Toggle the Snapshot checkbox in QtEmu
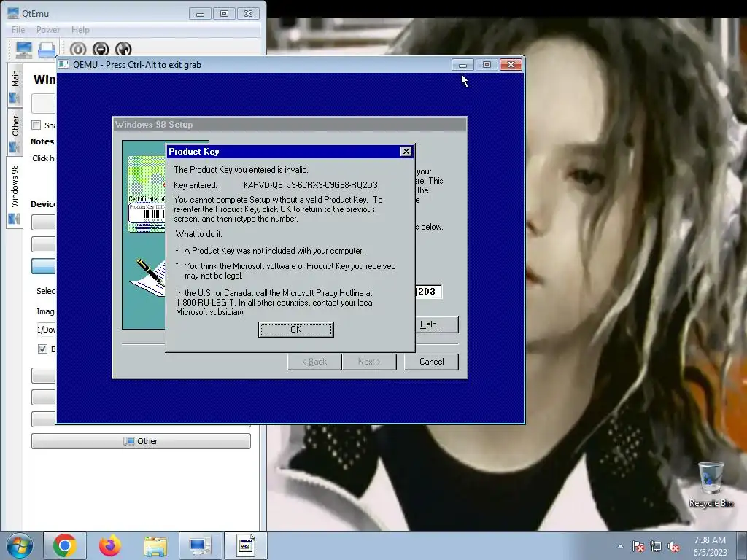The image size is (747, 560). (36, 125)
